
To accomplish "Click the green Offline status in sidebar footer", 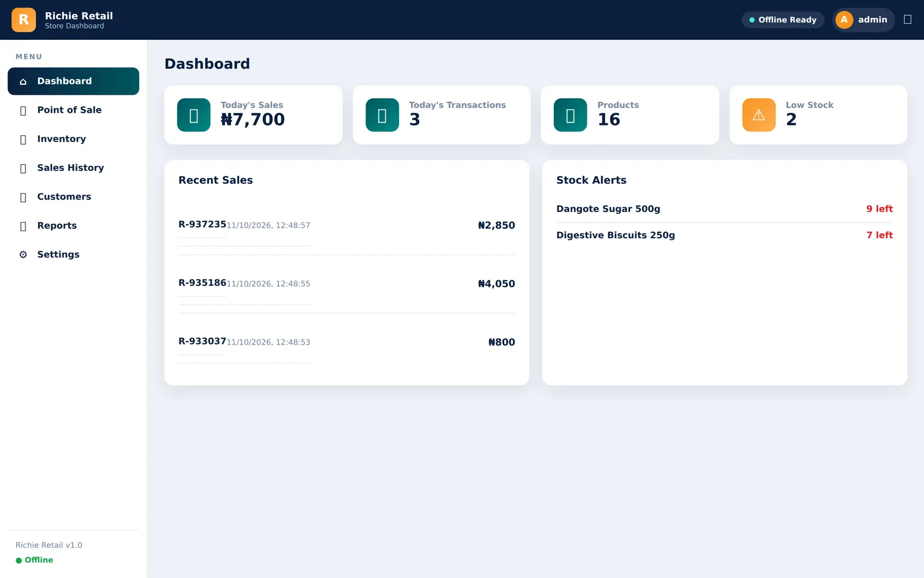I will click(x=35, y=560).
